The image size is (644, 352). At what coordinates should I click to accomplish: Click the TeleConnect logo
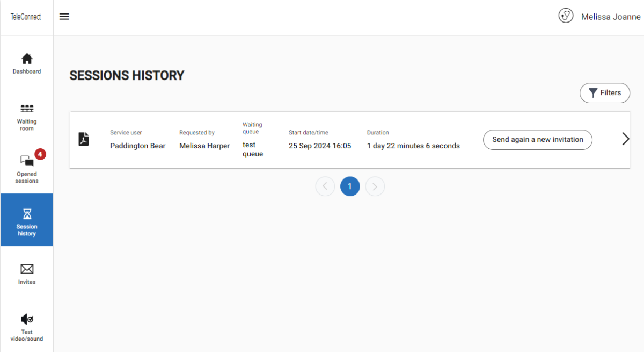pyautogui.click(x=26, y=17)
